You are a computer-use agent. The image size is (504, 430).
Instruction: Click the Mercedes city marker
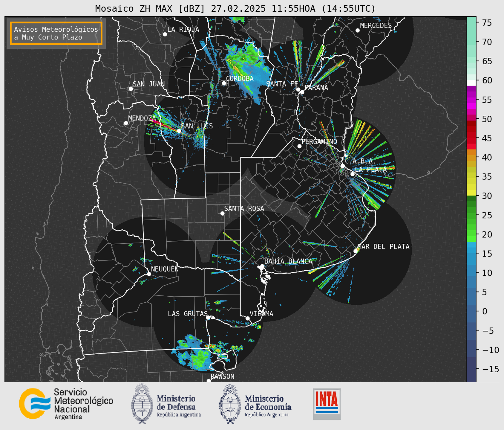point(357,31)
